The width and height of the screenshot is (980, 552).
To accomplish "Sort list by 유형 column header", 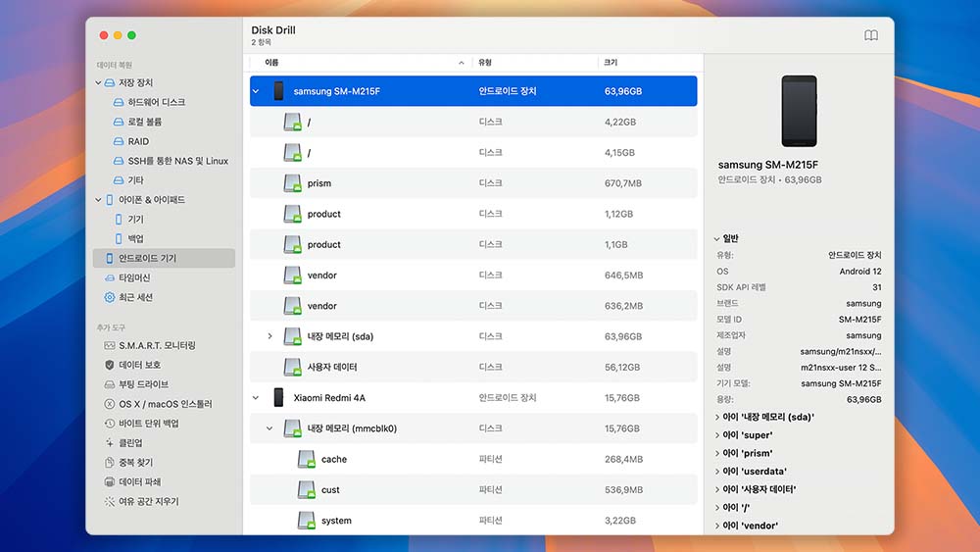I will (x=535, y=63).
